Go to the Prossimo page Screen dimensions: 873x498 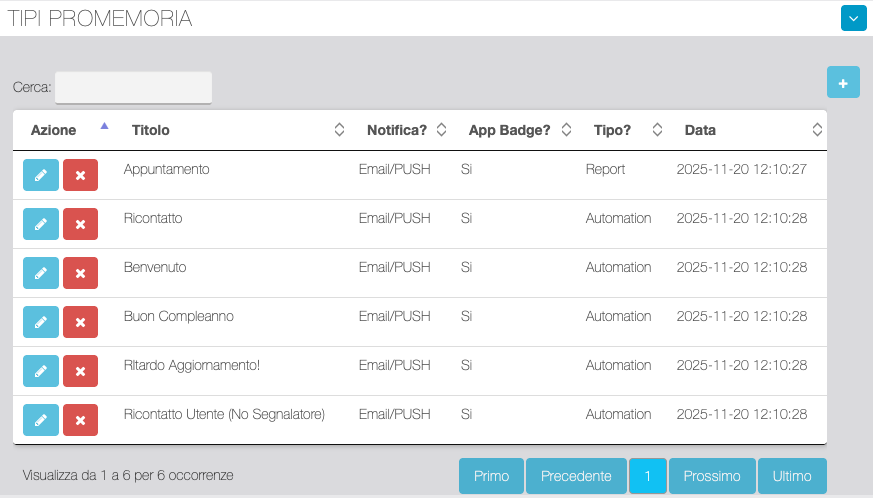712,476
